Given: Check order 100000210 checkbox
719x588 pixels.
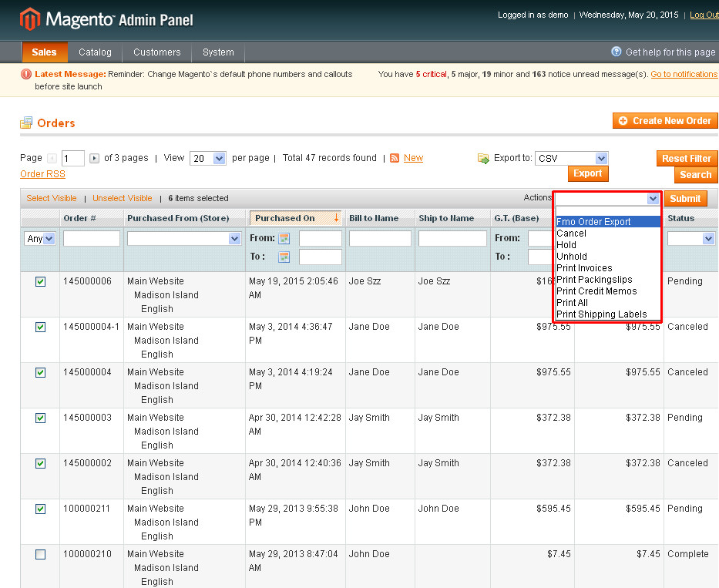Looking at the screenshot, I should (x=40, y=554).
